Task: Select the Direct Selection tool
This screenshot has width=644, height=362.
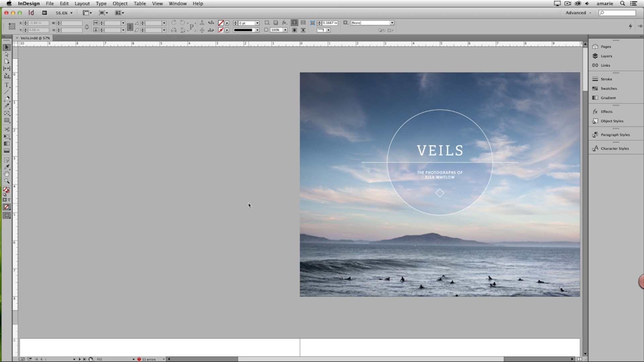Action: [x=7, y=54]
